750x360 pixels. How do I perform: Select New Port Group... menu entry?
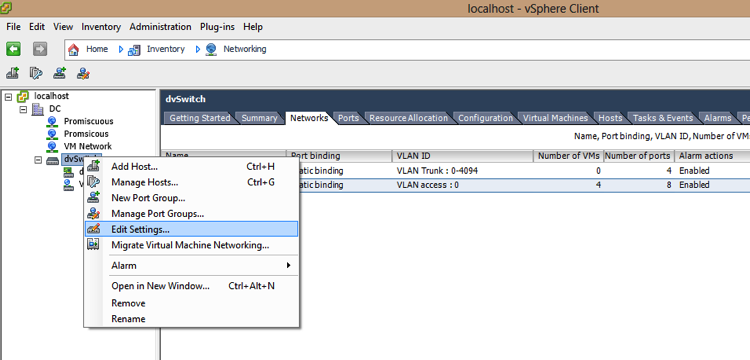[191, 197]
